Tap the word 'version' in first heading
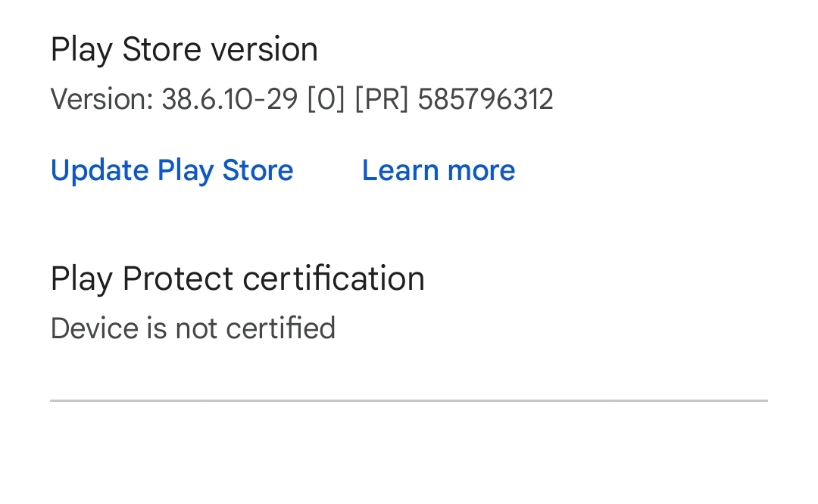This screenshot has width=818, height=504. point(264,50)
